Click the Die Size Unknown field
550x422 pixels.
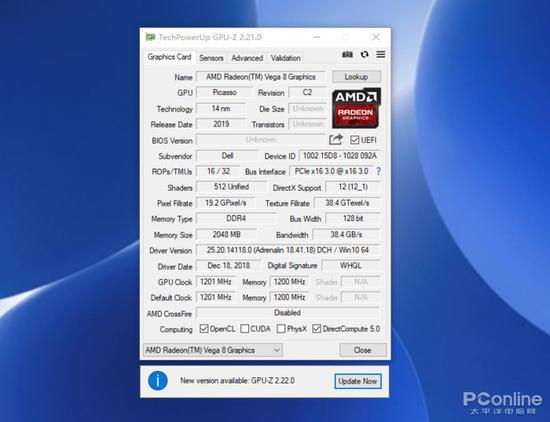click(x=308, y=108)
